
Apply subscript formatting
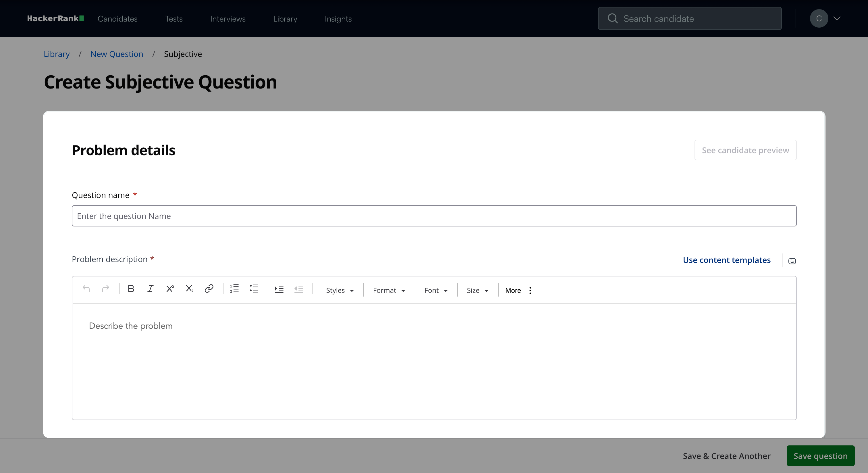coord(189,289)
